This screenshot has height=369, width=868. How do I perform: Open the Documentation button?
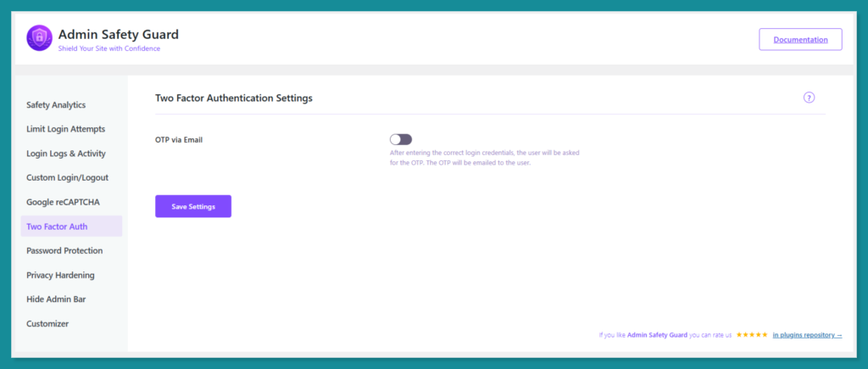800,39
